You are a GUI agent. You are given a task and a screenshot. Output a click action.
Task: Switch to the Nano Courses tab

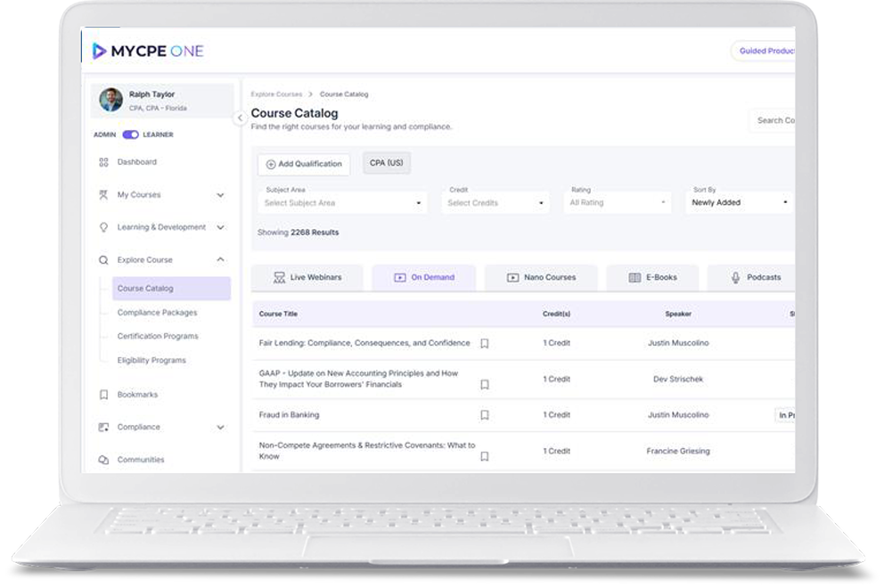[541, 277]
